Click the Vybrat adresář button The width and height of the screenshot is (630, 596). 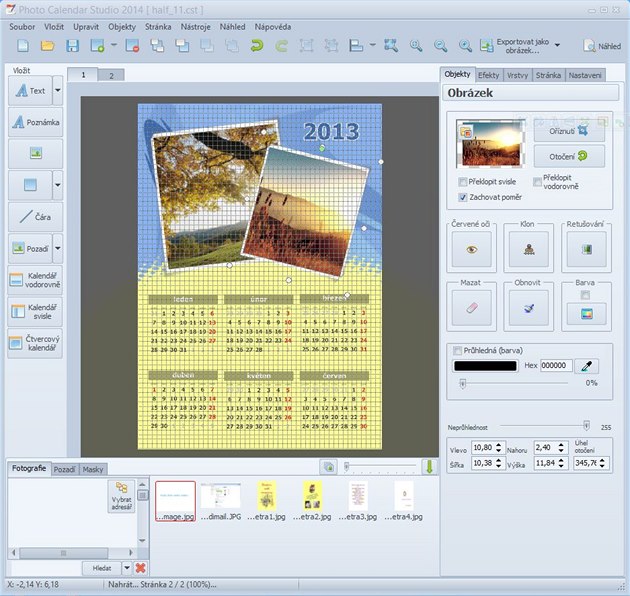(121, 496)
